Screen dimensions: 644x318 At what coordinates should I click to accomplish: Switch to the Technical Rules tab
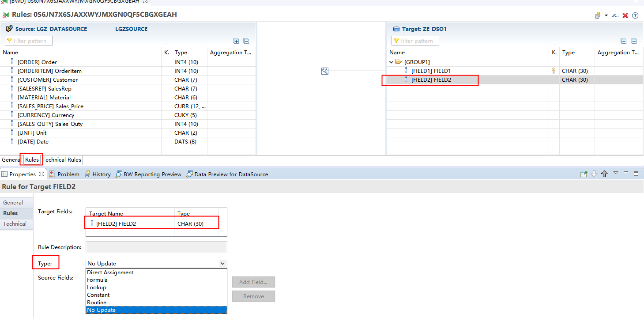pyautogui.click(x=62, y=159)
